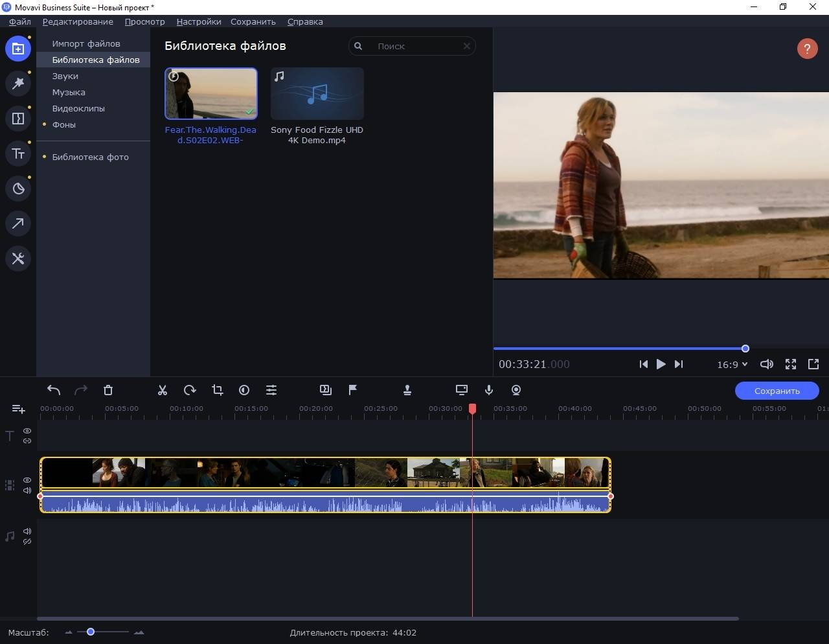Rotate the clip with rotate icon

190,390
